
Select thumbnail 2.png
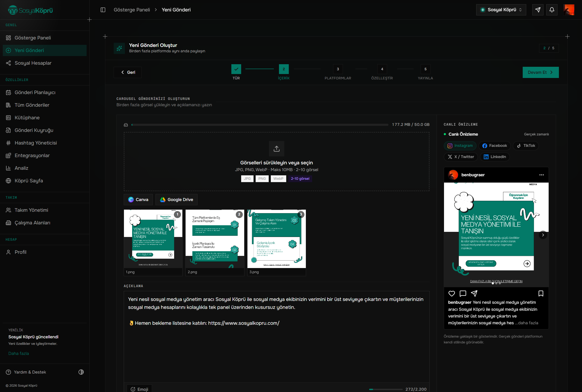click(x=215, y=243)
